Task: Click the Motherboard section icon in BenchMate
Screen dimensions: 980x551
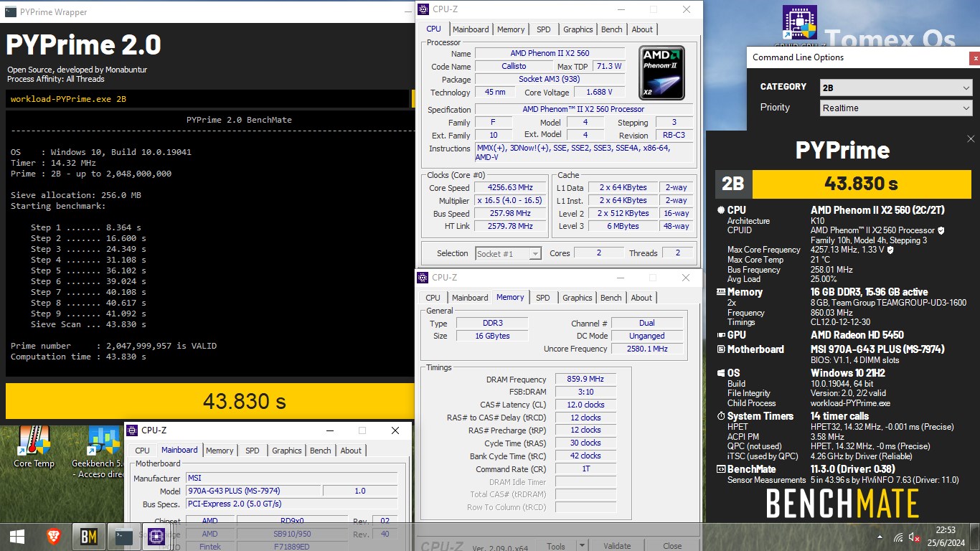Action: coord(720,349)
